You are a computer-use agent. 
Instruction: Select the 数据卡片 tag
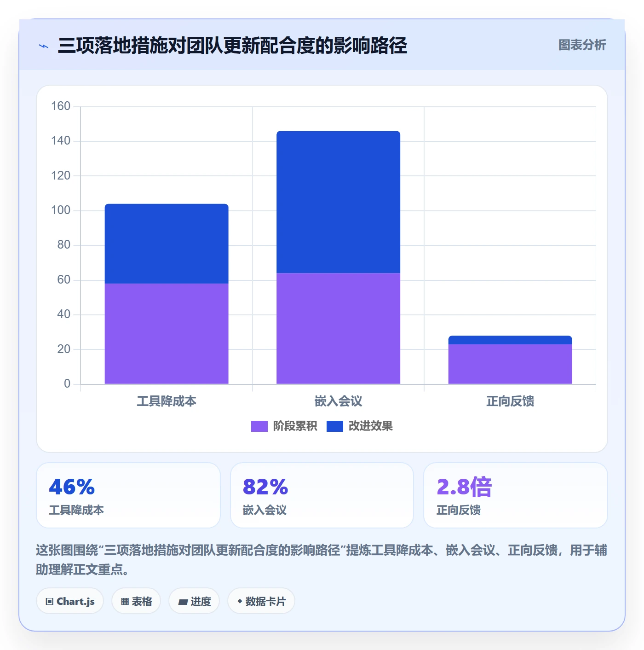point(261,601)
